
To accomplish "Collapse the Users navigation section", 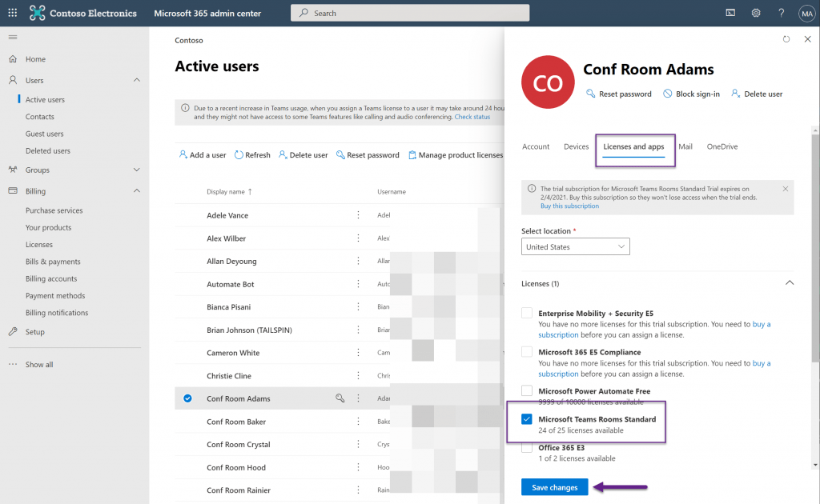I will pyautogui.click(x=136, y=81).
